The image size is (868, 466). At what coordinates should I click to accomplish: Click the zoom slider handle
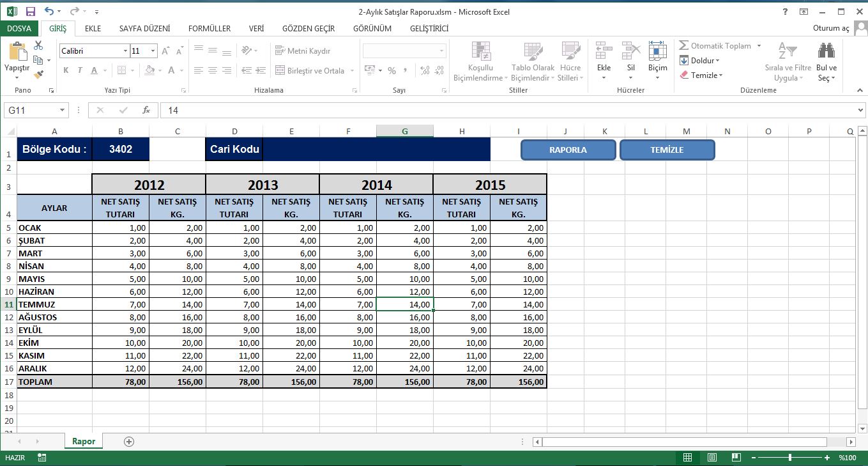tap(790, 457)
